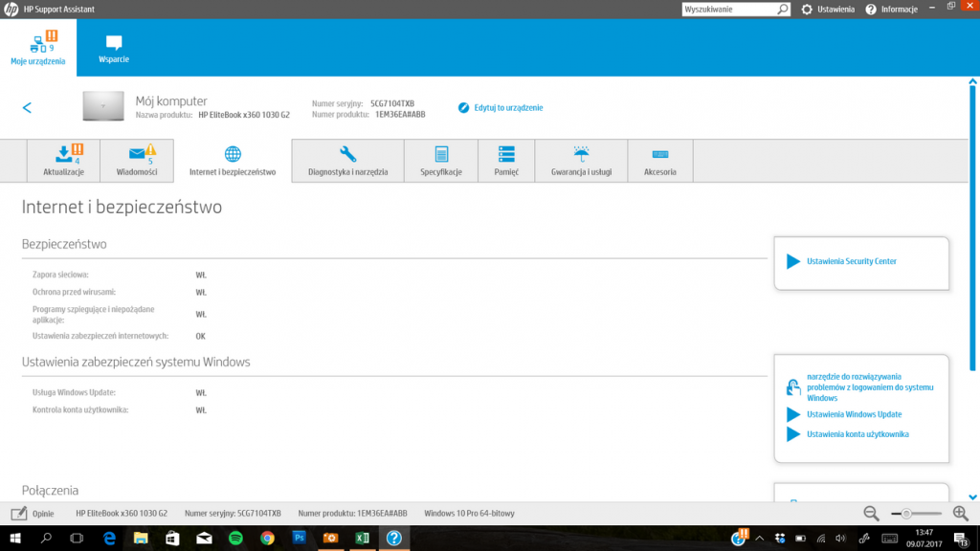This screenshot has height=551, width=980.
Task: Open Ustawienia Windows Update link
Action: pyautogui.click(x=854, y=414)
